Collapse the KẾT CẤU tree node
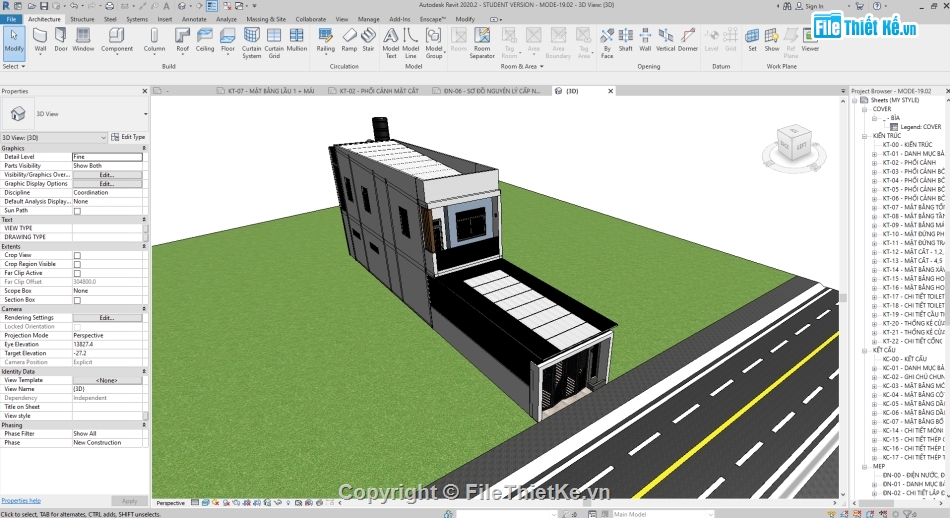The height and width of the screenshot is (518, 950). (x=865, y=351)
